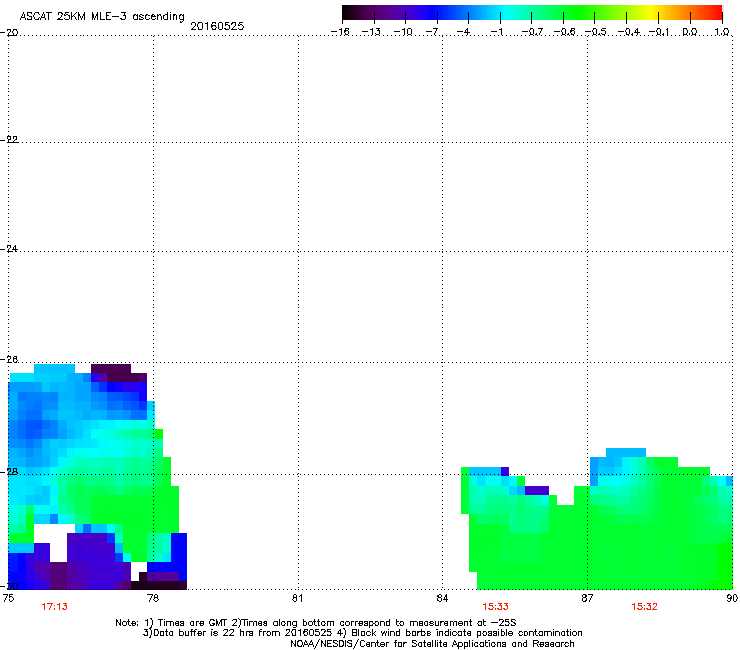Click the longitude axis label 81
The width and height of the screenshot is (740, 650).
297,598
